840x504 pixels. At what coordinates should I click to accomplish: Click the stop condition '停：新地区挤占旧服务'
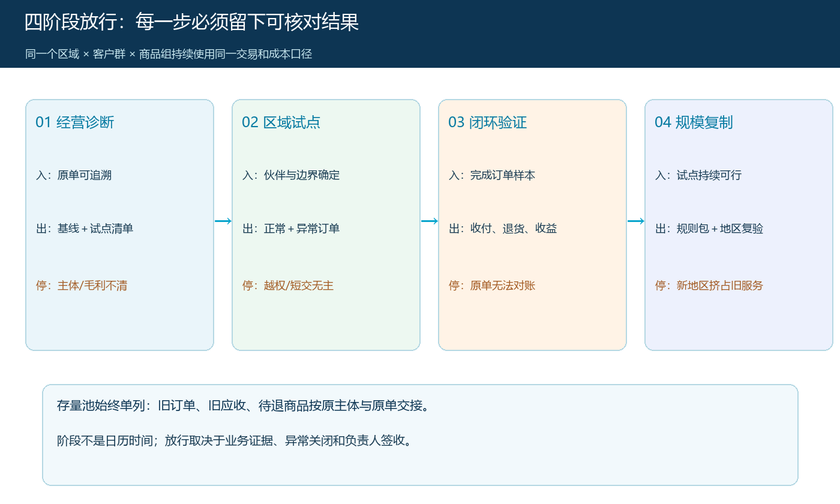pyautogui.click(x=709, y=286)
